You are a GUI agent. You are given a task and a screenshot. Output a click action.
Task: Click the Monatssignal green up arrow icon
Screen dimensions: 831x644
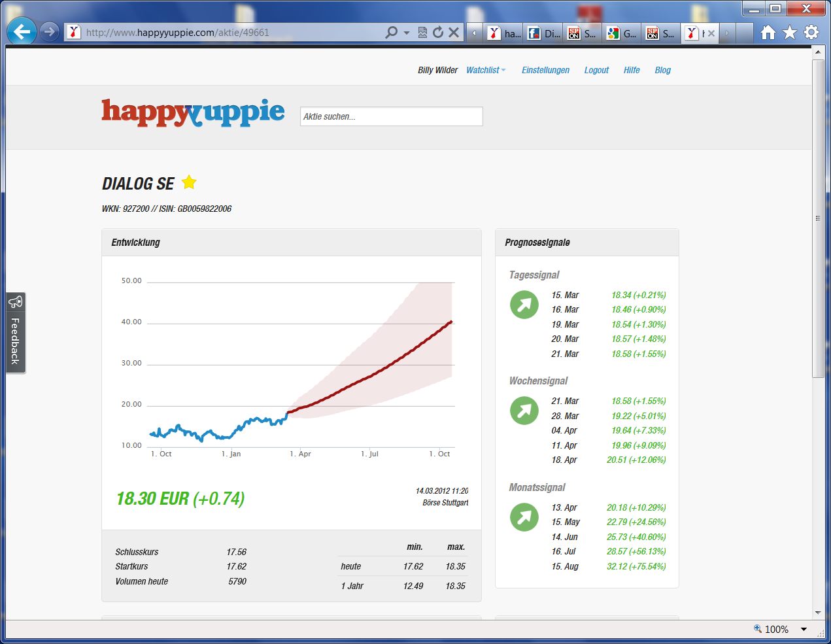pyautogui.click(x=524, y=517)
